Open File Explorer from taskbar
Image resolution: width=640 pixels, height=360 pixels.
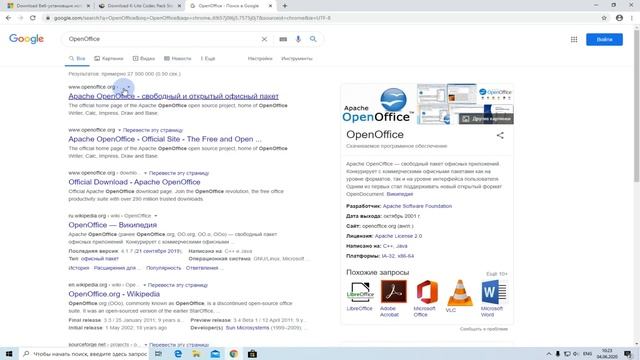[197, 354]
